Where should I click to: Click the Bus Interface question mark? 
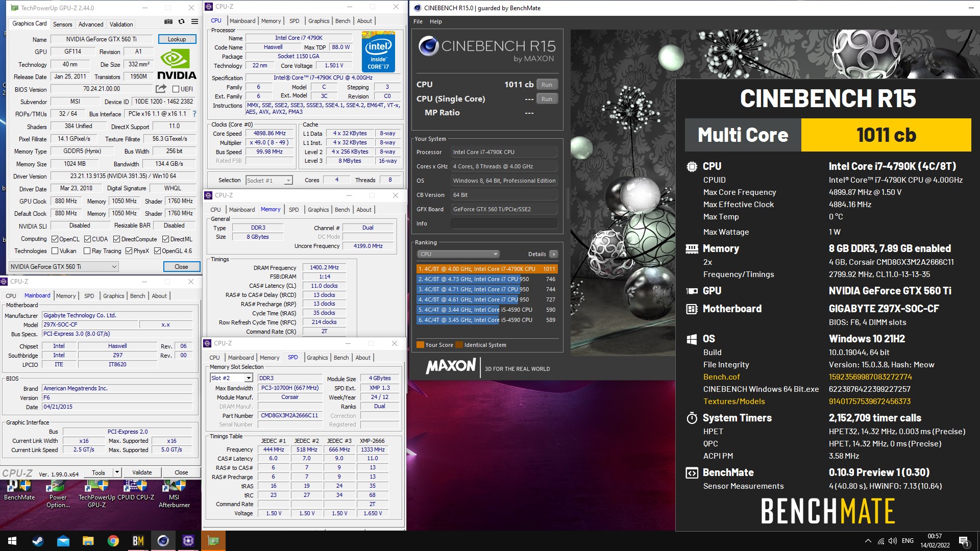coord(194,114)
